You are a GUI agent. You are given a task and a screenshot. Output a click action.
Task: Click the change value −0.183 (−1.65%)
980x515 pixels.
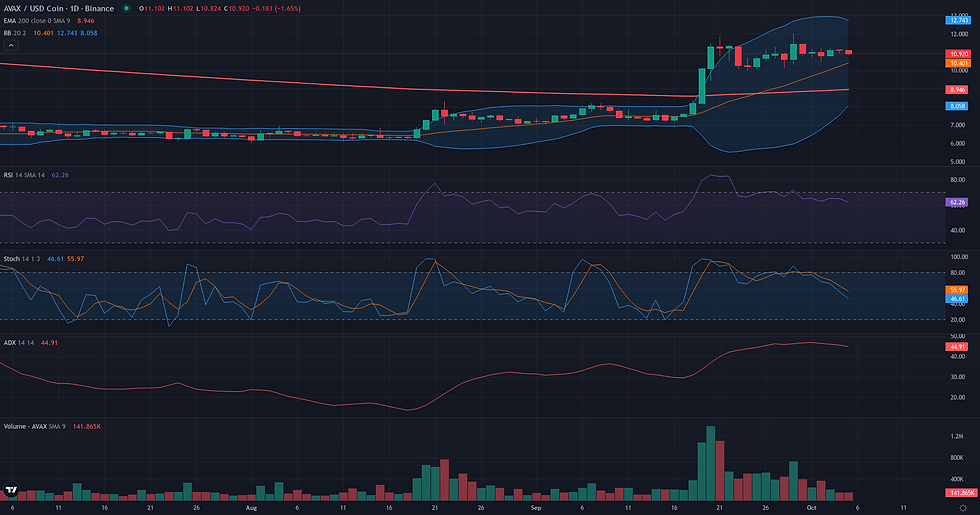(278, 9)
